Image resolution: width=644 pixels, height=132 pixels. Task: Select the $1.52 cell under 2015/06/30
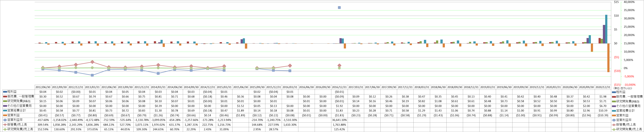click(240, 106)
